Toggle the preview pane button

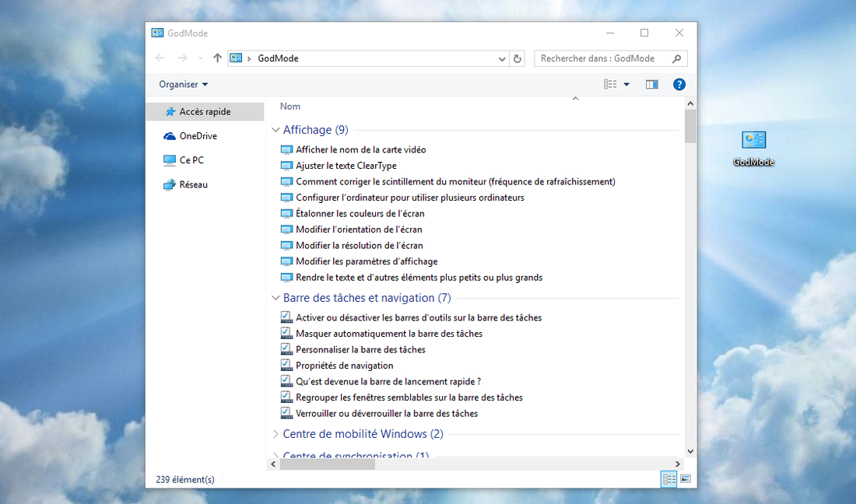[652, 84]
